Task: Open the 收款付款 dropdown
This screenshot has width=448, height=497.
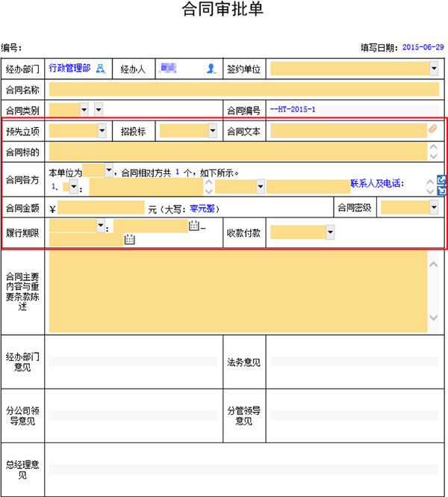Action: pos(330,232)
